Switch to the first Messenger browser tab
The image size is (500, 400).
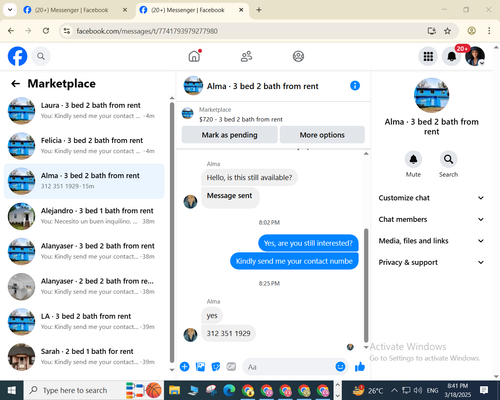pos(71,10)
